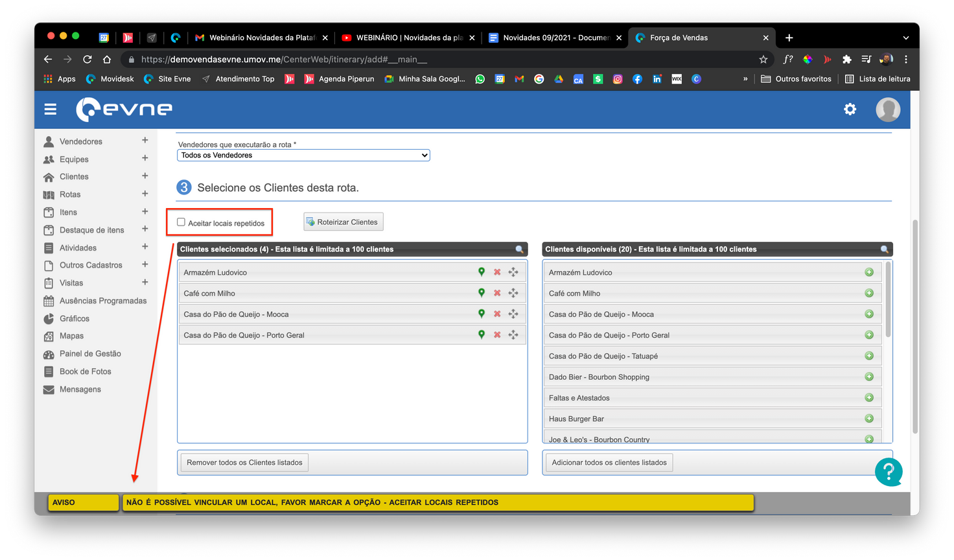Image resolution: width=954 pixels, height=560 pixels.
Task: Remove Café com Milho with red X
Action: [497, 293]
